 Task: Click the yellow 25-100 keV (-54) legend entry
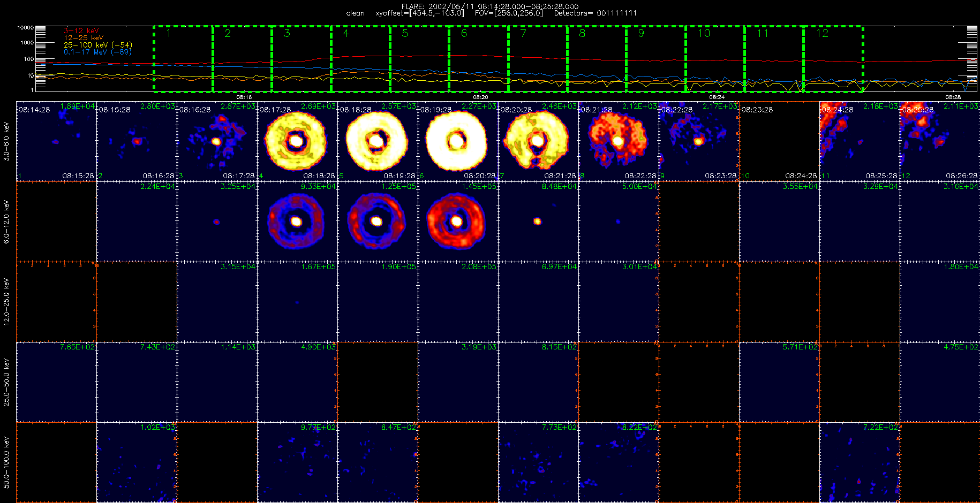tap(98, 45)
